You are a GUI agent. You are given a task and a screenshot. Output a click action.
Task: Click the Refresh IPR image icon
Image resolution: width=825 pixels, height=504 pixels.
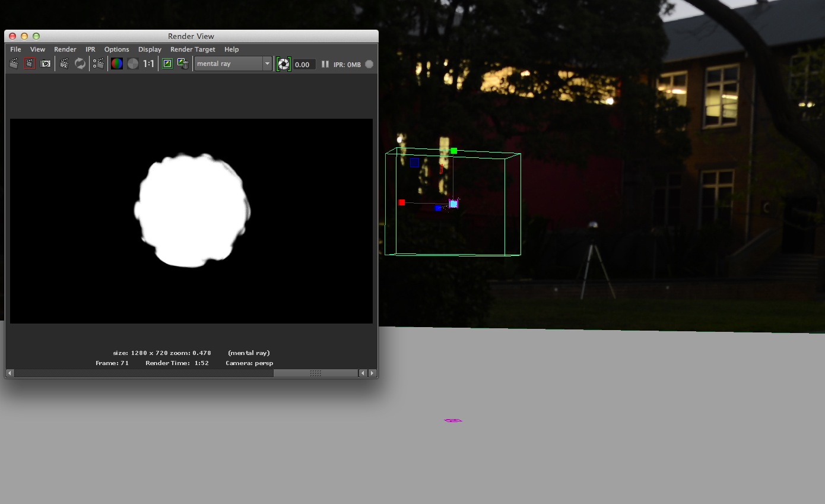tap(80, 64)
